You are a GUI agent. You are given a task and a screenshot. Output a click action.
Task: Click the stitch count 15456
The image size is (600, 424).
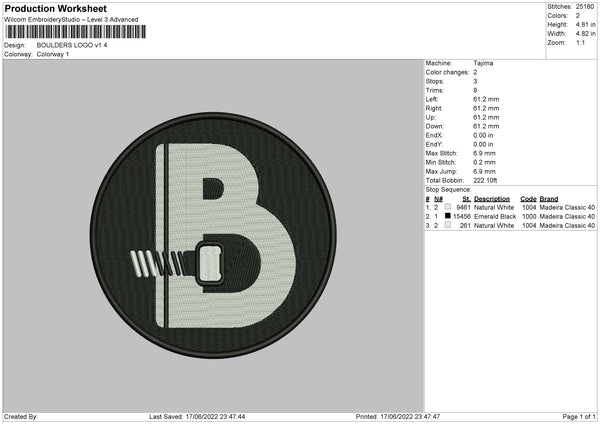(462, 217)
